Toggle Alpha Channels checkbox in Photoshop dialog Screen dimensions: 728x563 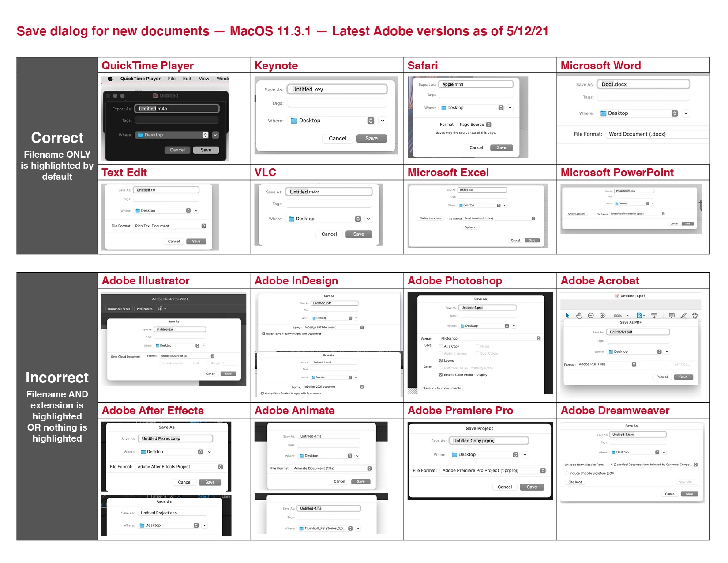[x=441, y=353]
